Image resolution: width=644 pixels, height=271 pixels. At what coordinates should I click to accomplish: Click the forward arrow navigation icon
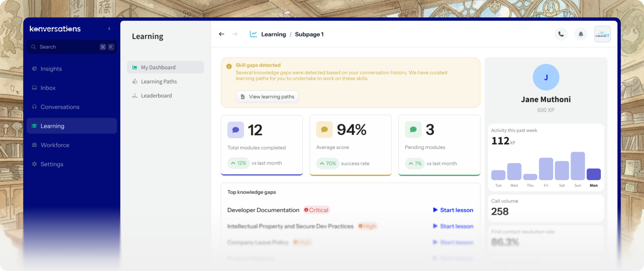(235, 34)
